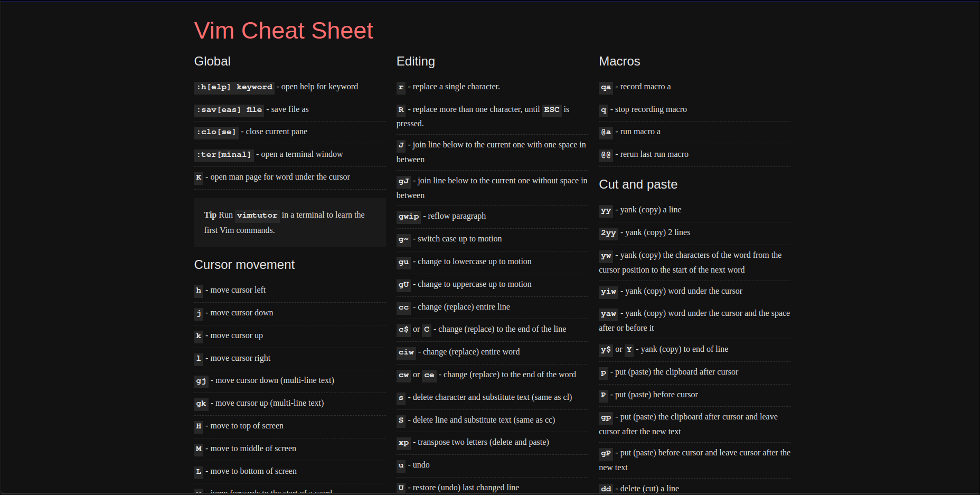Image resolution: width=980 pixels, height=495 pixels.
Task: Click 'delete character and substitute text' entry
Action: click(x=492, y=397)
